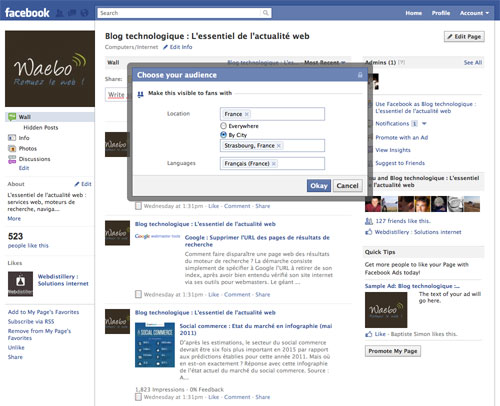Open messages icon in top bar
This screenshot has height=406, width=500.
click(x=72, y=13)
